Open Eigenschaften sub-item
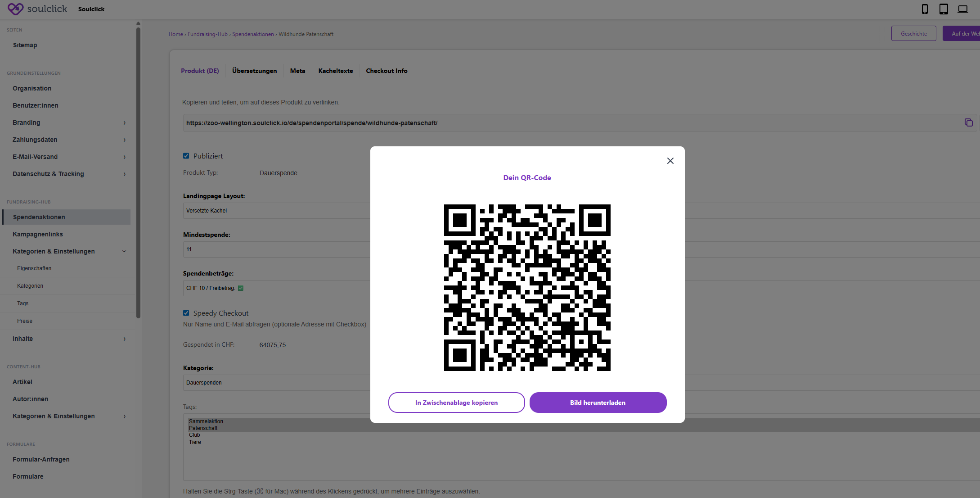Viewport: 980px width, 498px height. pyautogui.click(x=34, y=268)
